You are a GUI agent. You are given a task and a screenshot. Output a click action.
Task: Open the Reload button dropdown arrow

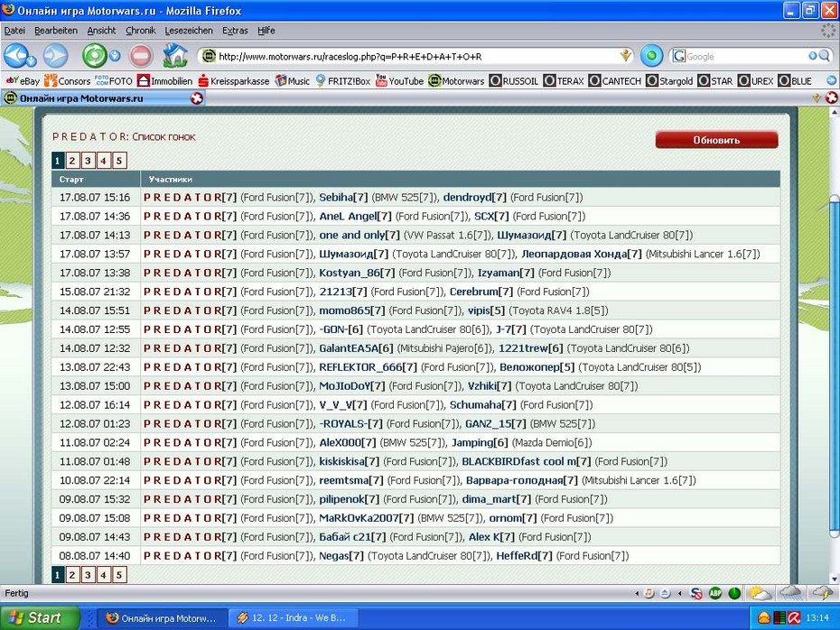(114, 56)
